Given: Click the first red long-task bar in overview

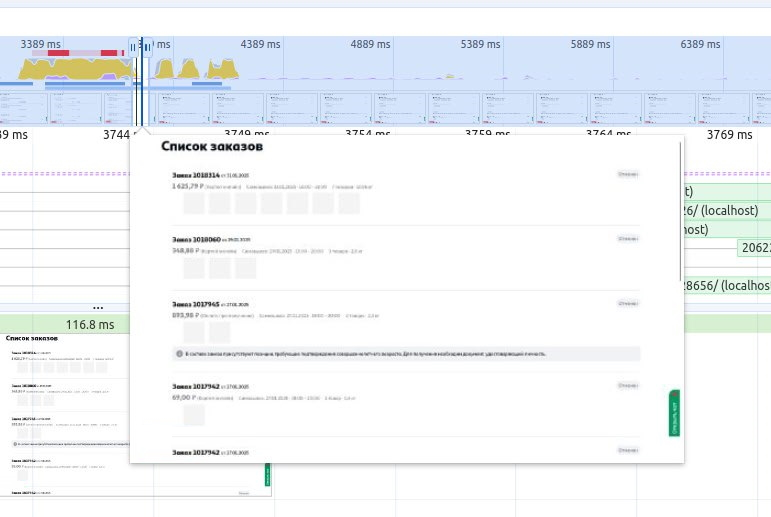Looking at the screenshot, I should pos(58,53).
